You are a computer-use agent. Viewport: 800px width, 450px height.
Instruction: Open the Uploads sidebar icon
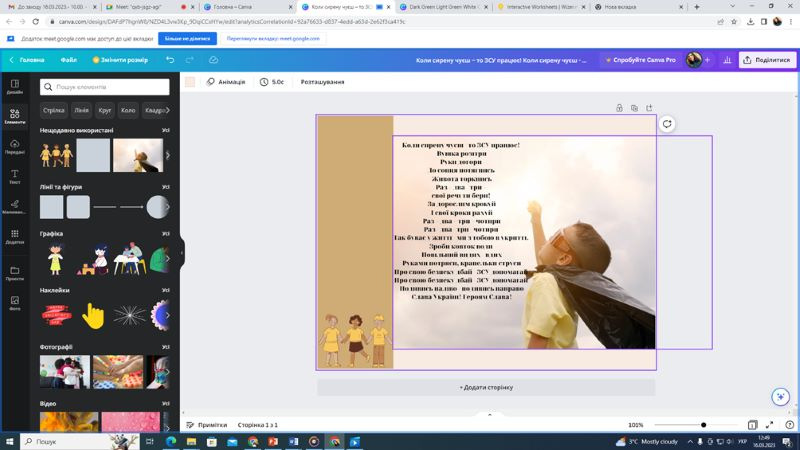click(x=15, y=146)
